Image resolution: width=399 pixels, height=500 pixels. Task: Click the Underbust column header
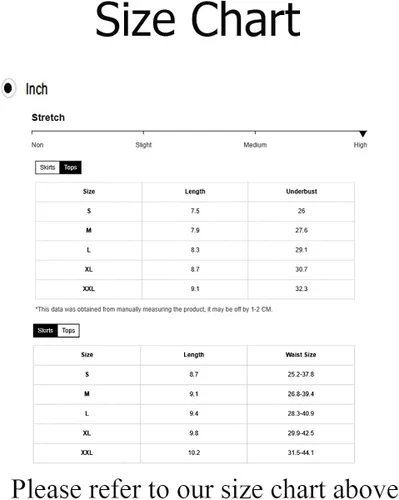(x=301, y=192)
